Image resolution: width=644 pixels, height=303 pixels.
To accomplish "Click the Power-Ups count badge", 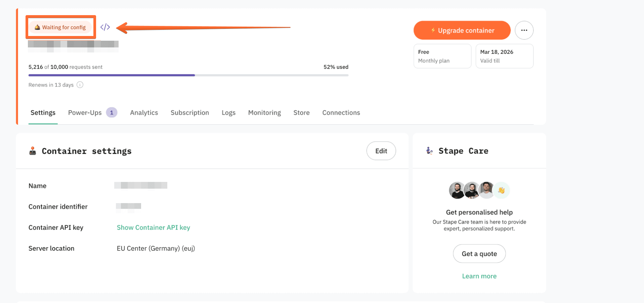I will click(x=112, y=113).
